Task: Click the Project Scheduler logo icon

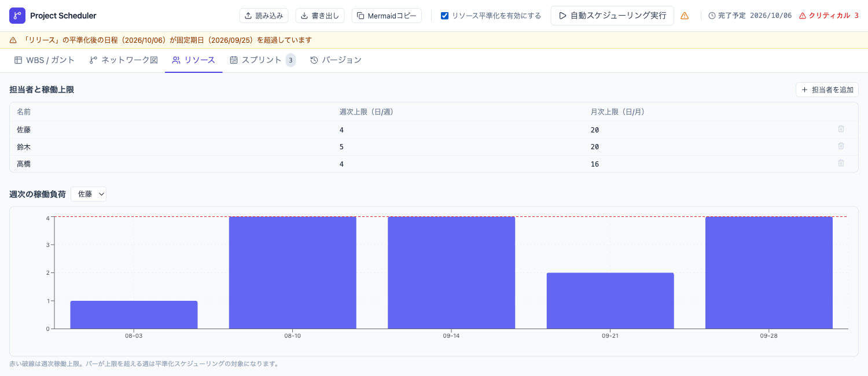Action: point(17,16)
